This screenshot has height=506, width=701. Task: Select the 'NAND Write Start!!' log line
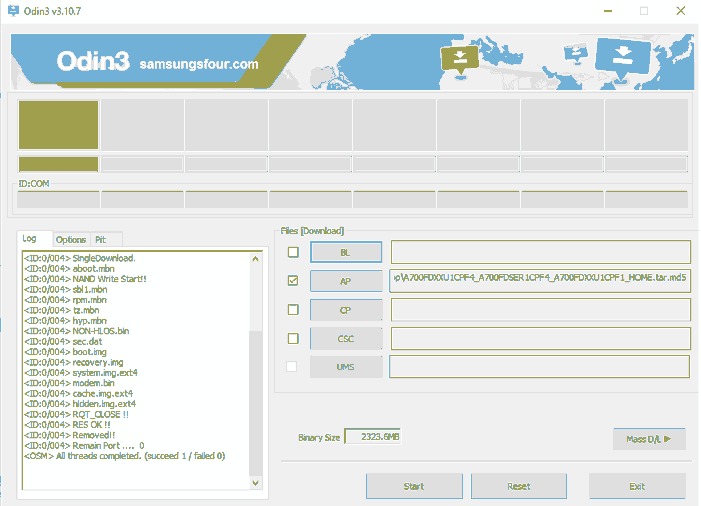pyautogui.click(x=85, y=279)
